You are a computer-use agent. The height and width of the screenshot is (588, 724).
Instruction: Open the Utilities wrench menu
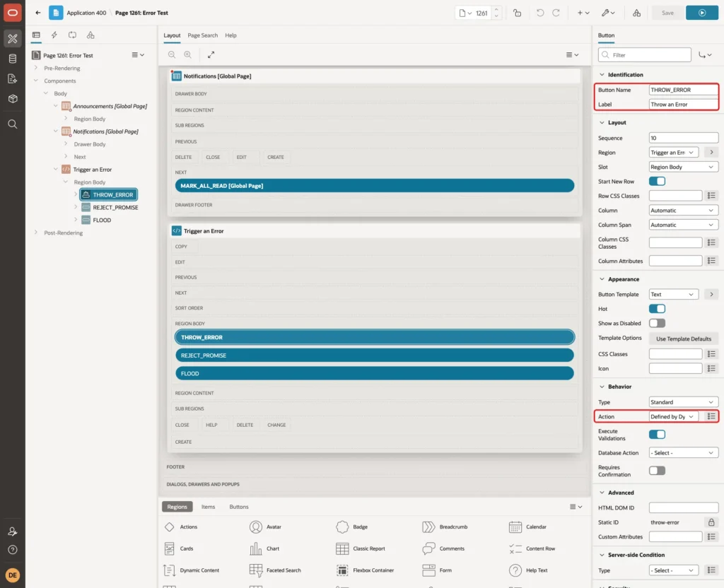(608, 13)
